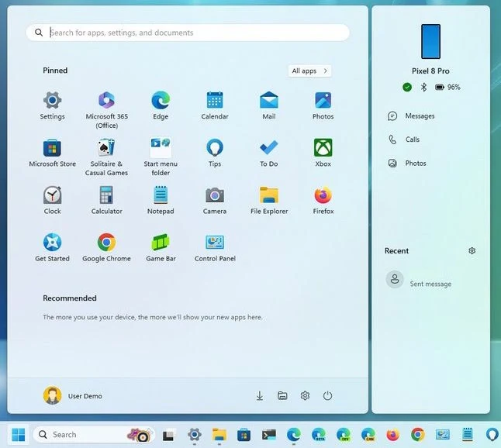Screen dimensions: 501x448
Task: Launch pinned Google Chrome
Action: [106, 248]
